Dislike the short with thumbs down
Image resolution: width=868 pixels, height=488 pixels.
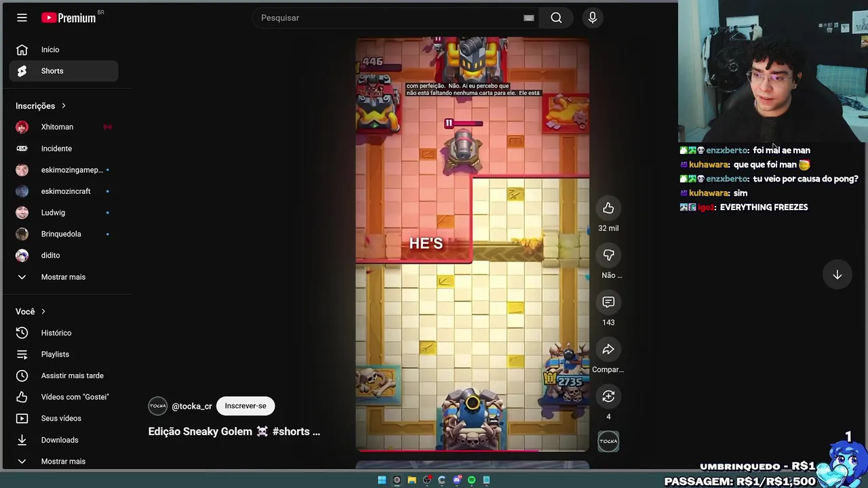608,256
